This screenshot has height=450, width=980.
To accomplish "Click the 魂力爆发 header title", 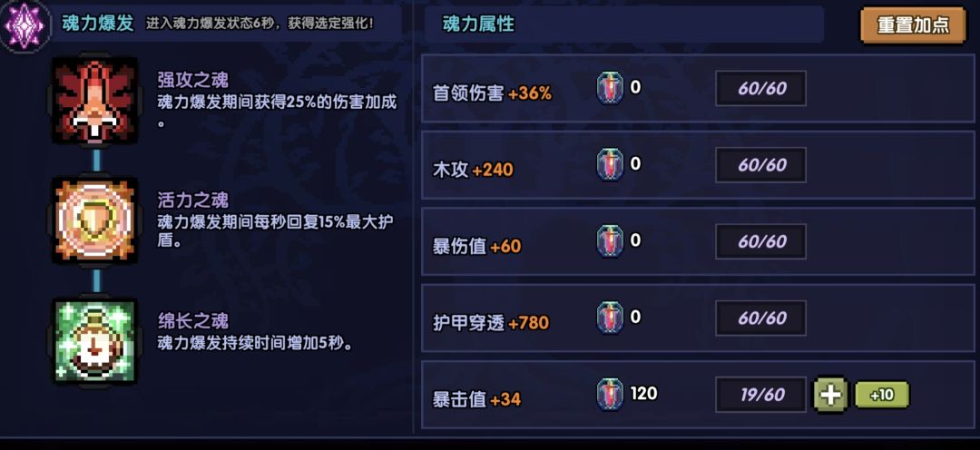I will (98, 24).
